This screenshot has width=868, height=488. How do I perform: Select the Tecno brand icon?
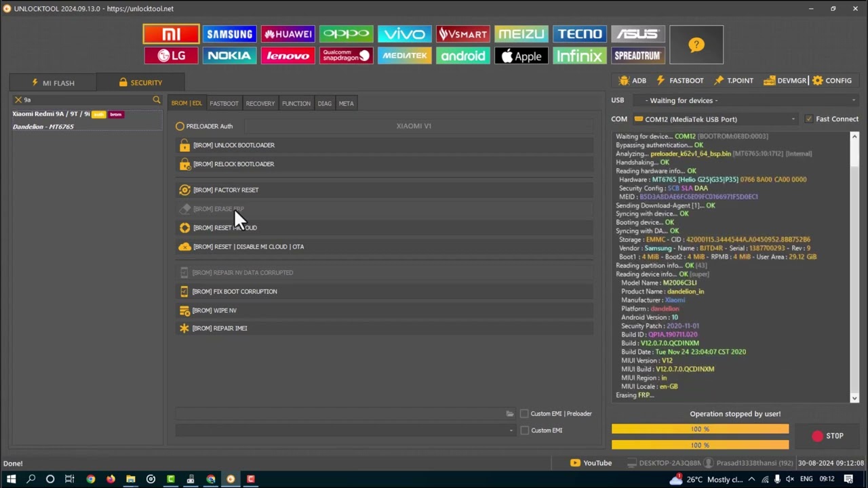(x=580, y=34)
